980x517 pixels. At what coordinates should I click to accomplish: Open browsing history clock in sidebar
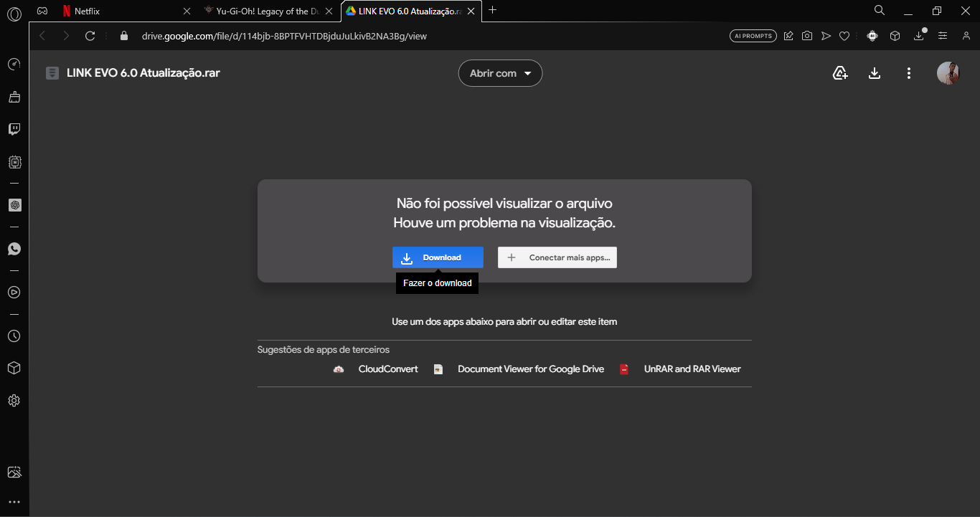tap(14, 336)
